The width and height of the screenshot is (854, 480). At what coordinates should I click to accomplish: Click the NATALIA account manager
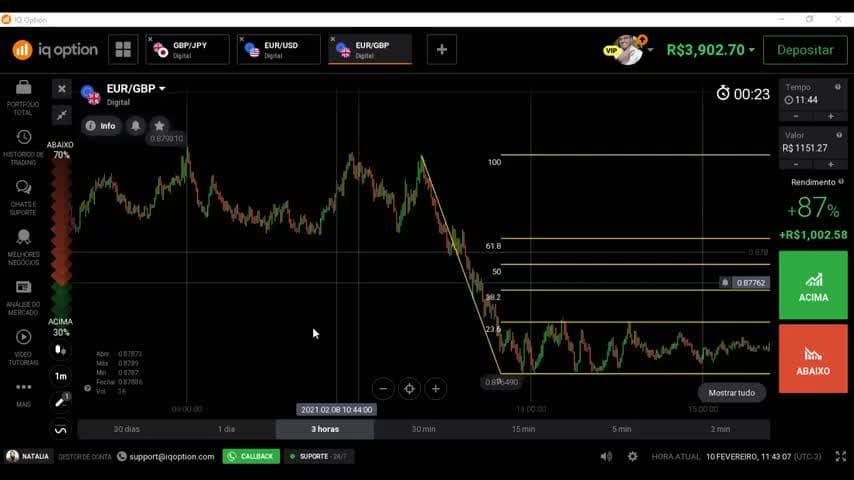(28, 457)
